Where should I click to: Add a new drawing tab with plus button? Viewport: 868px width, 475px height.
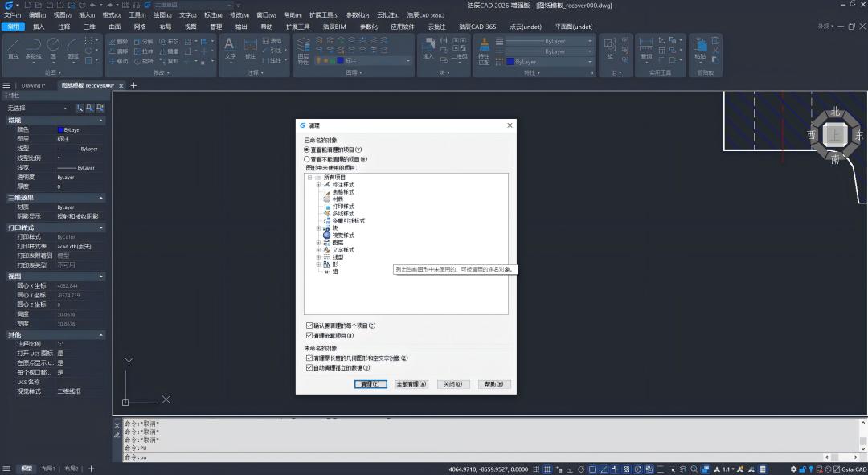[x=133, y=85]
